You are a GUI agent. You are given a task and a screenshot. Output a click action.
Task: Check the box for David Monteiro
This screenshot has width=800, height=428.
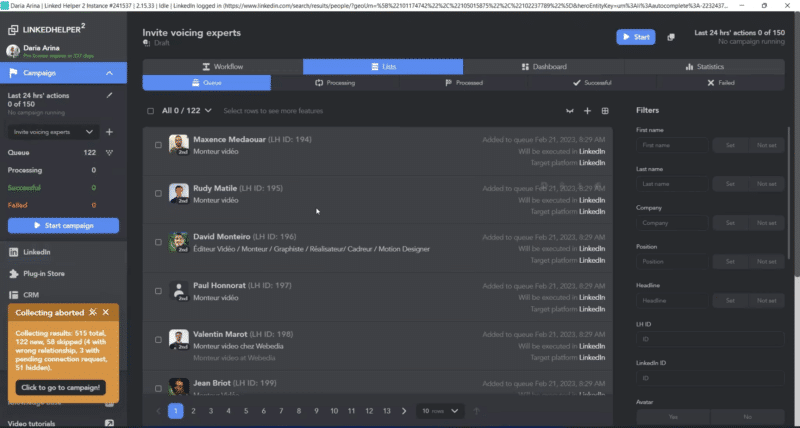158,242
